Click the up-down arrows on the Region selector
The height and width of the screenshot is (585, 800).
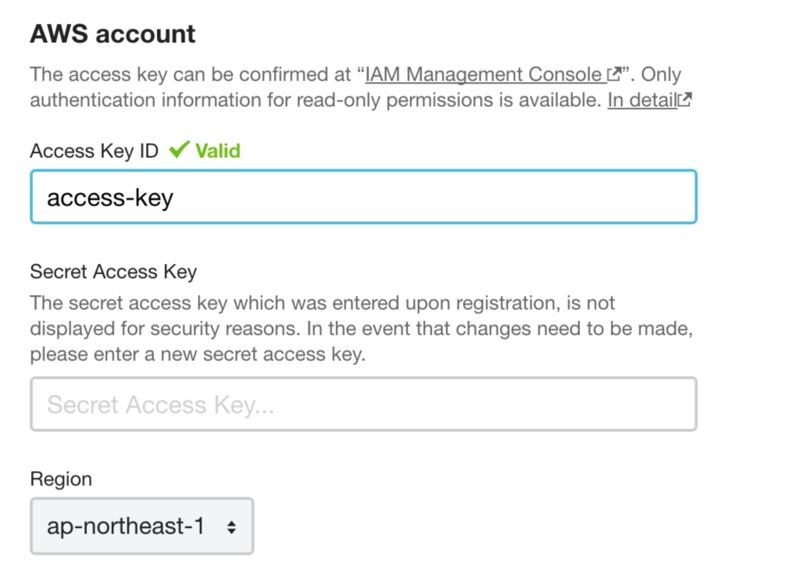(x=232, y=527)
